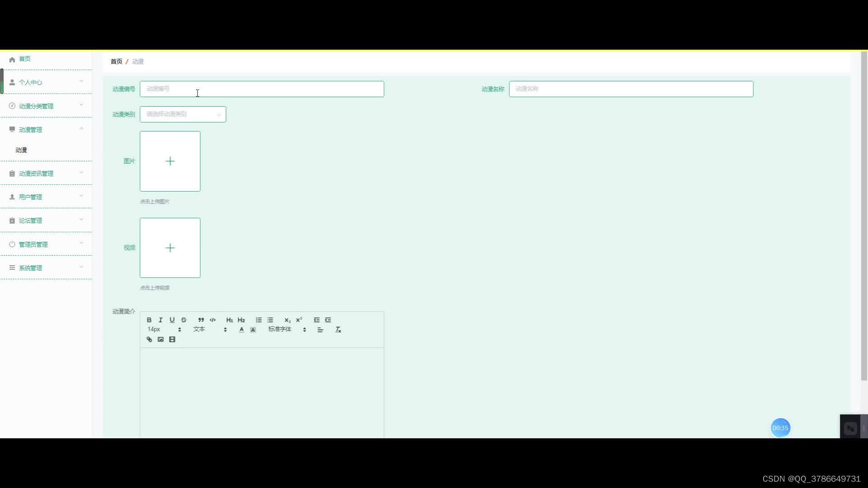Screen dimensions: 868x488
Task: Click the 00:35 recording timer bubble
Action: click(780, 428)
